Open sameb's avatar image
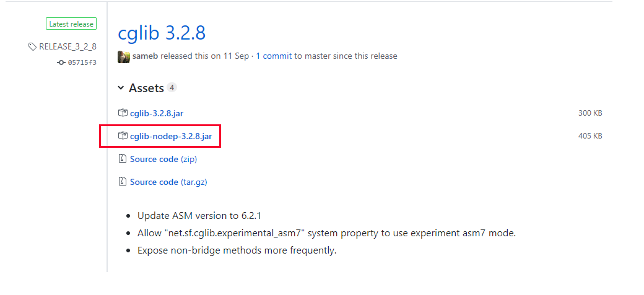 click(x=124, y=57)
